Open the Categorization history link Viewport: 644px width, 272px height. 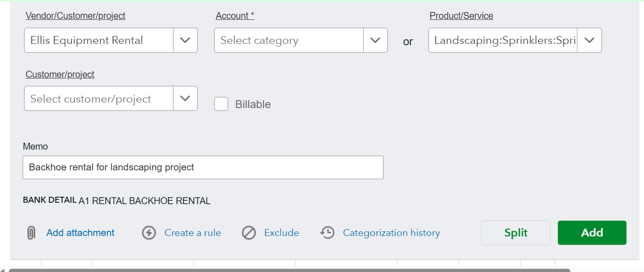[391, 233]
